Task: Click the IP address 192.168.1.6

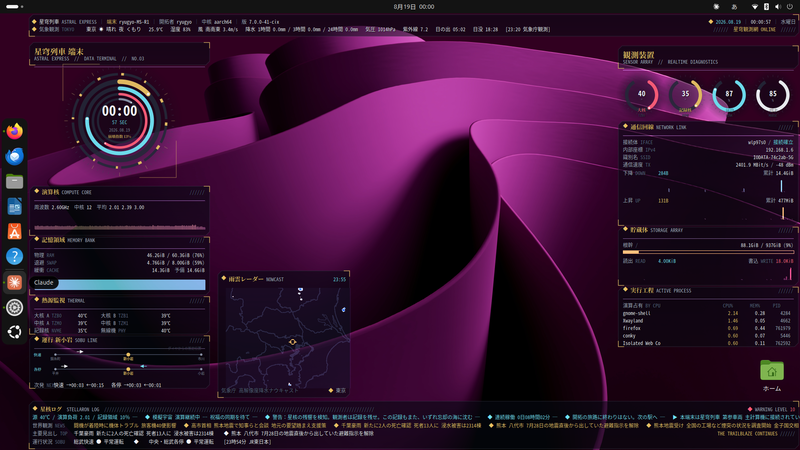Action: pos(779,150)
